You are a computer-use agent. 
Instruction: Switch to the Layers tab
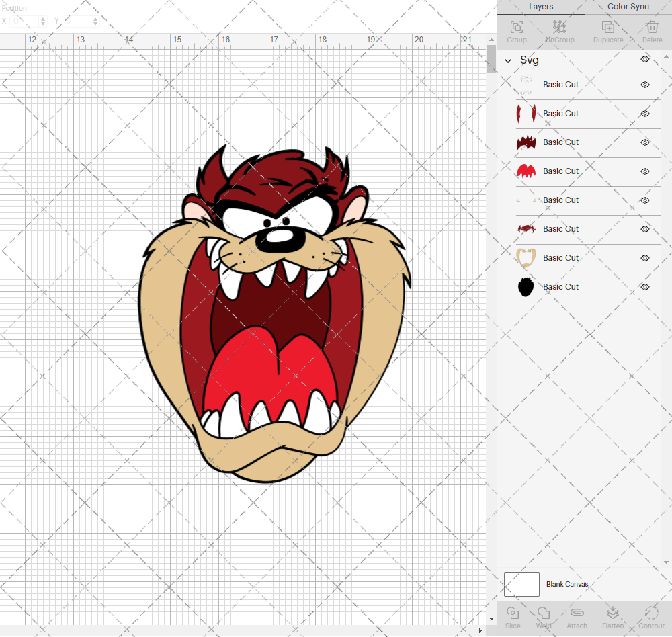tap(541, 7)
